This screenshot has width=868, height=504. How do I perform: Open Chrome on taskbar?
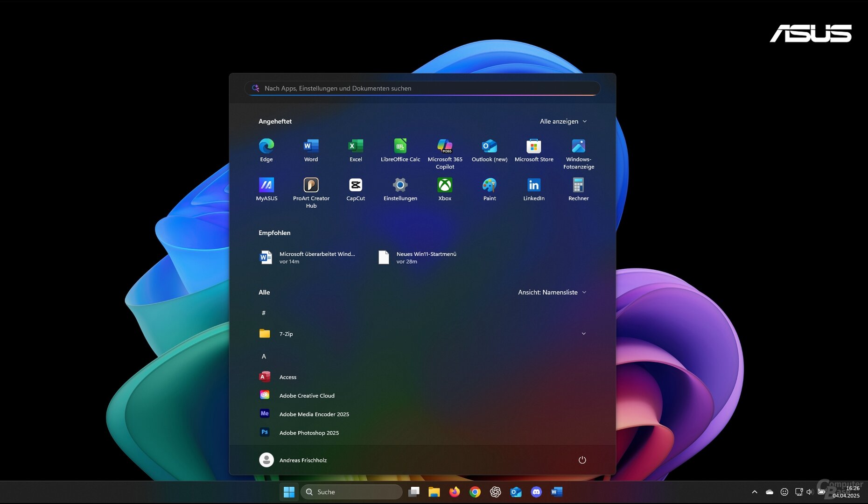(475, 492)
